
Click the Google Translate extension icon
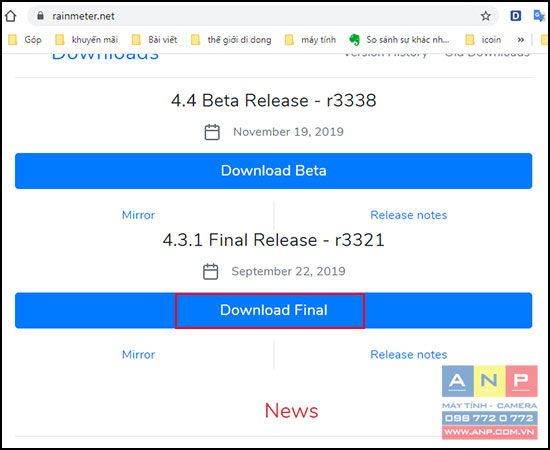pyautogui.click(x=539, y=16)
